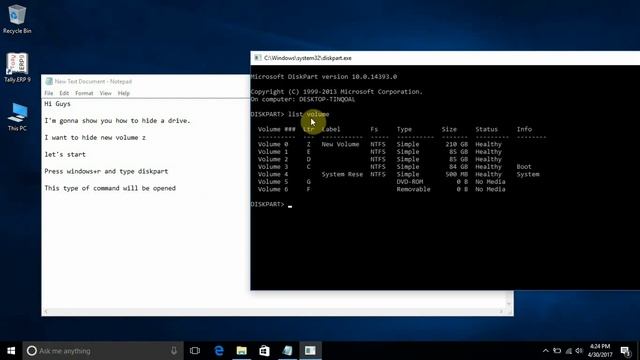Click the Notepad title bar icon
Screen dimensions: 640x360
click(x=49, y=81)
